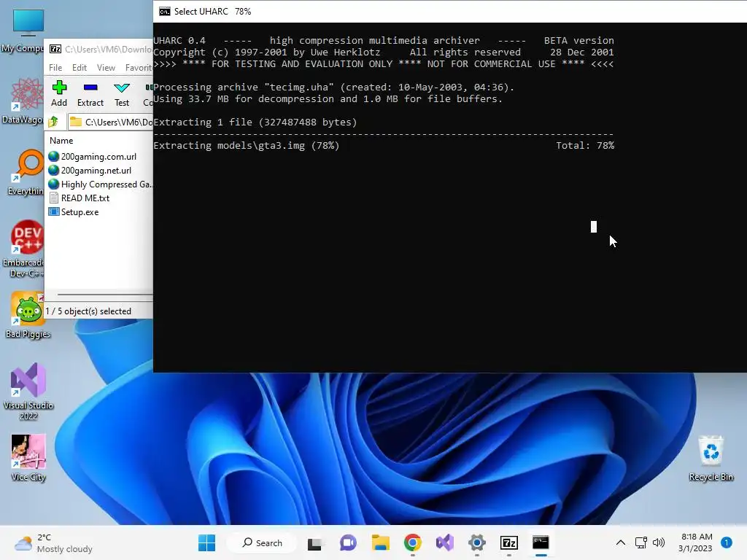This screenshot has height=560, width=747.
Task: Click the 7-Zip status bar selection text
Action: [x=88, y=311]
